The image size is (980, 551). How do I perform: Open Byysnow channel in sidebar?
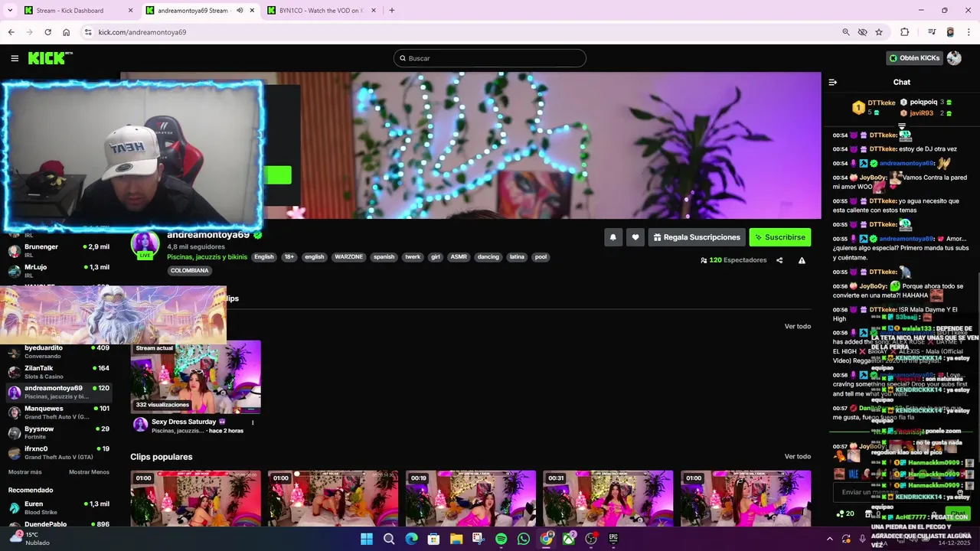pos(59,432)
